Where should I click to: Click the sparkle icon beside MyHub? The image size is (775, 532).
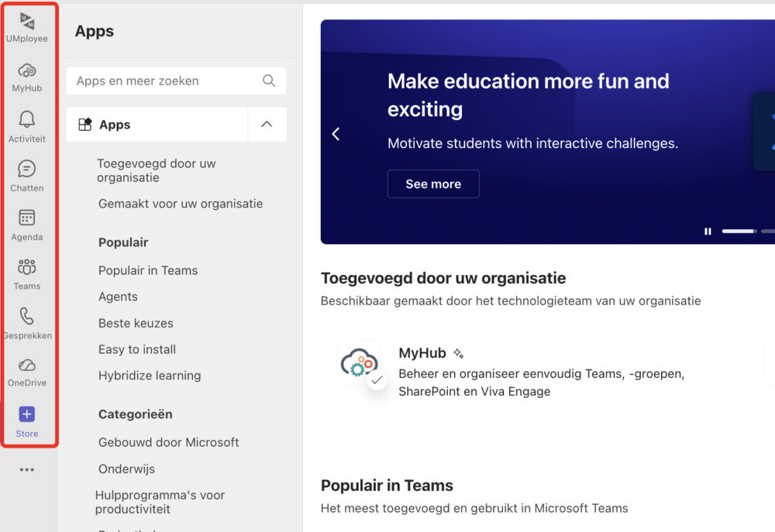458,353
